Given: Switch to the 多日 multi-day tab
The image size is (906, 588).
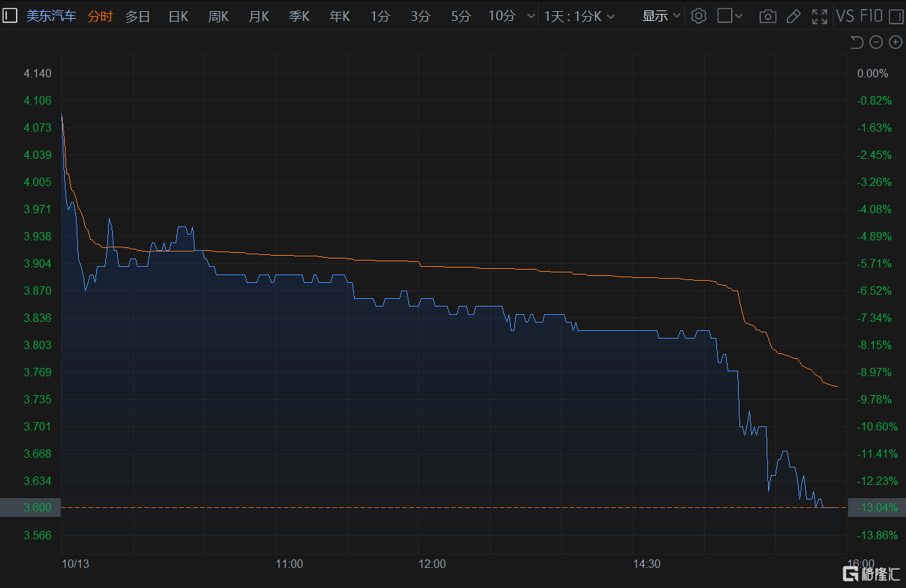Looking at the screenshot, I should click(137, 16).
